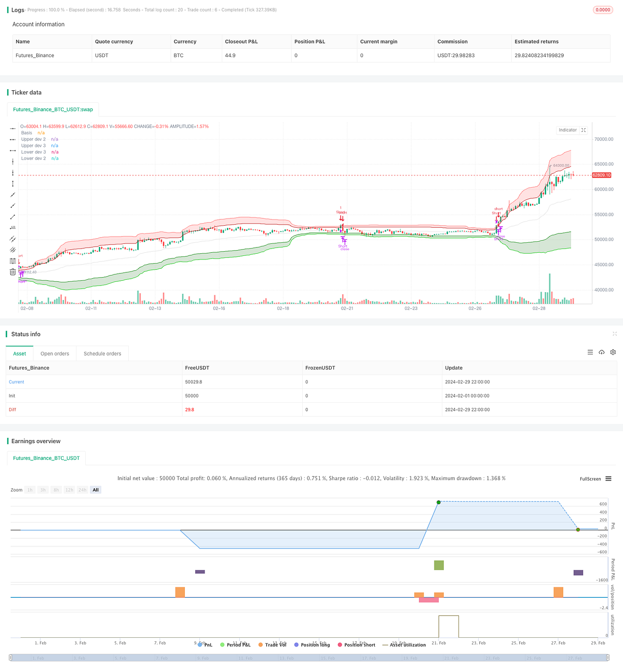Screen dimensions: 623x672
Task: Open Status info settings gear
Action: click(x=613, y=352)
